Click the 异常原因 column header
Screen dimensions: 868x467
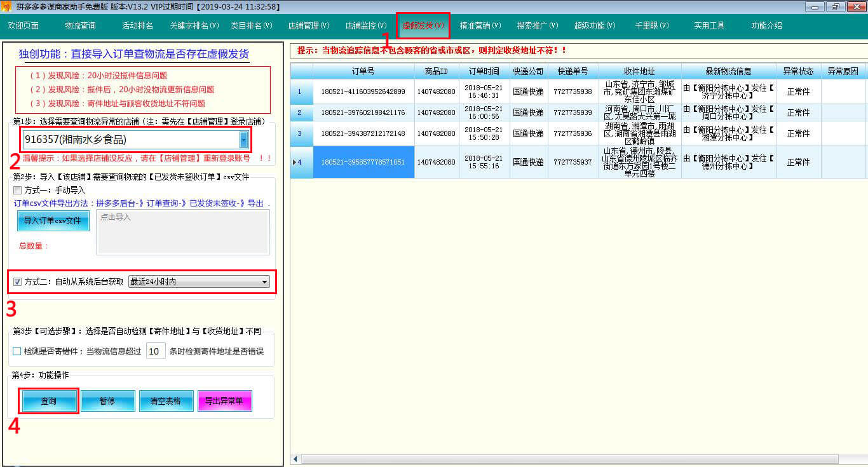843,71
